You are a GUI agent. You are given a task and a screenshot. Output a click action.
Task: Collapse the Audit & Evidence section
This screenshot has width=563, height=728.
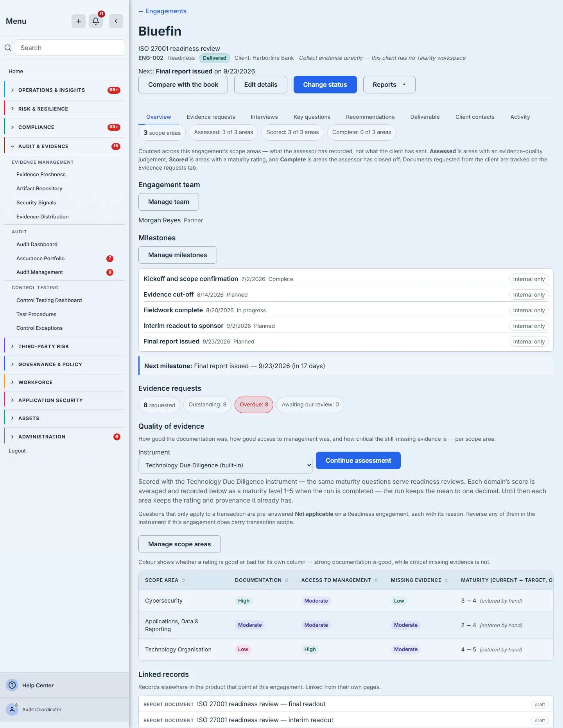click(x=65, y=147)
